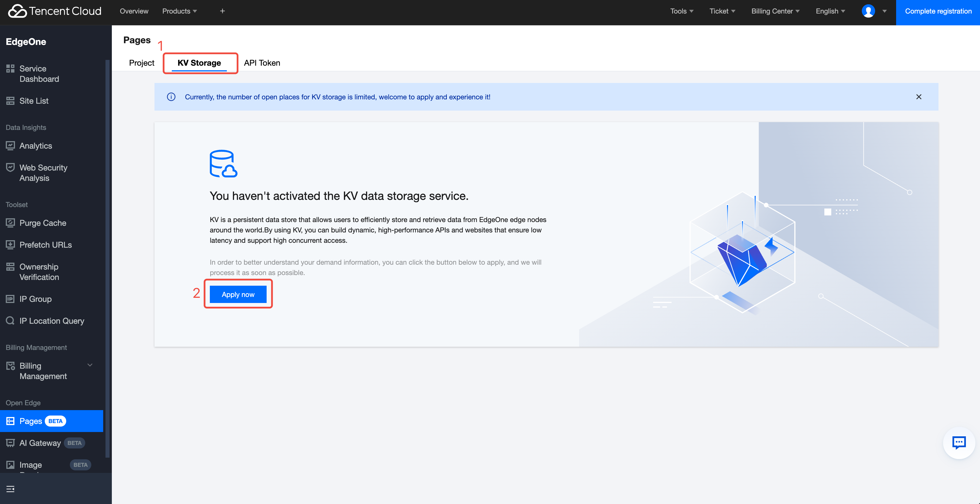Collapse the sidebar with bottom menu icon
This screenshot has height=504, width=980.
10,489
